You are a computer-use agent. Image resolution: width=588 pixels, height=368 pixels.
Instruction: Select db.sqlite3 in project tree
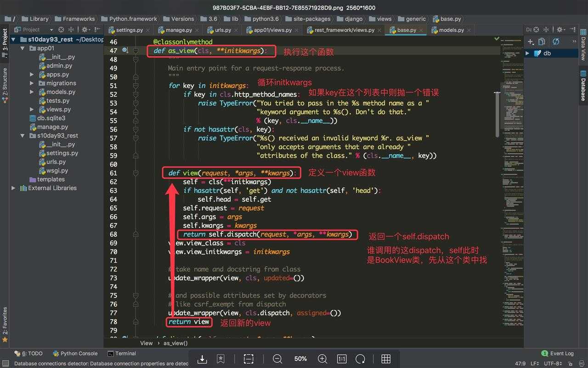(x=47, y=118)
